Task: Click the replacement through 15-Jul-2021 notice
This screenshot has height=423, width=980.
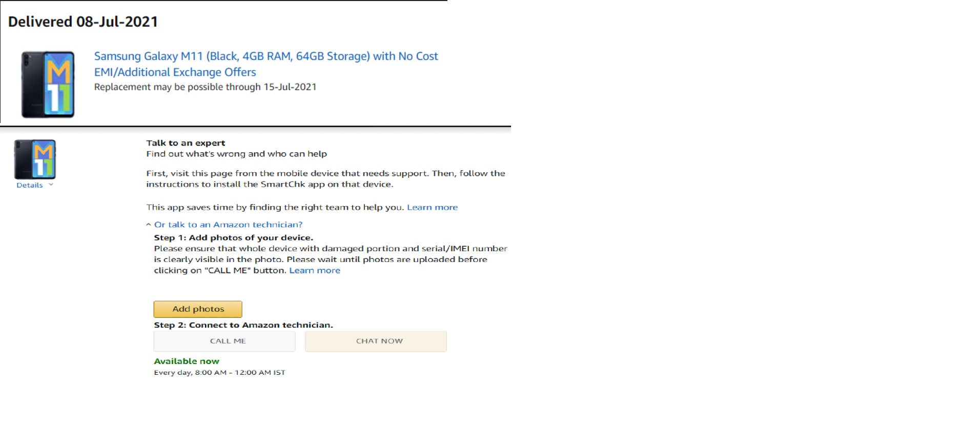Action: pos(205,87)
